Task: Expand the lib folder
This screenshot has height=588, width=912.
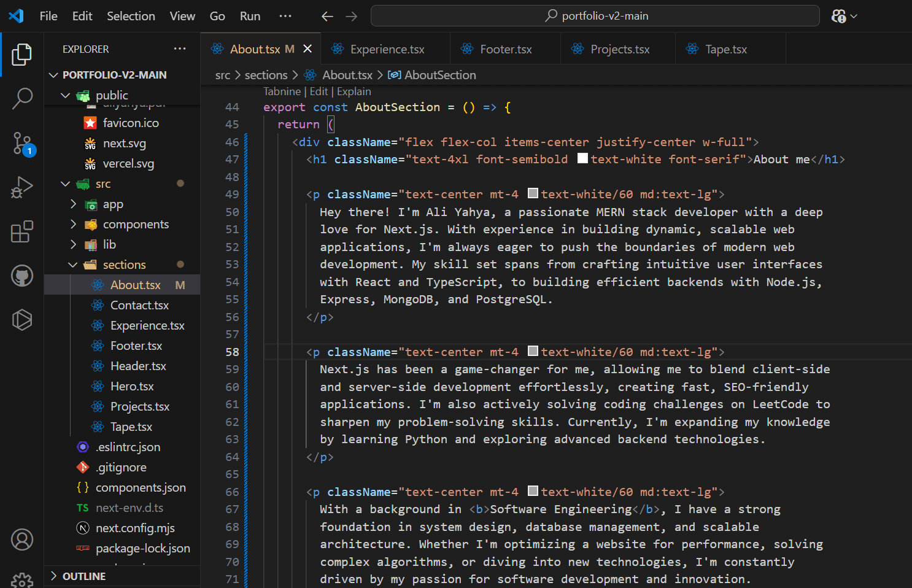Action: [x=73, y=244]
